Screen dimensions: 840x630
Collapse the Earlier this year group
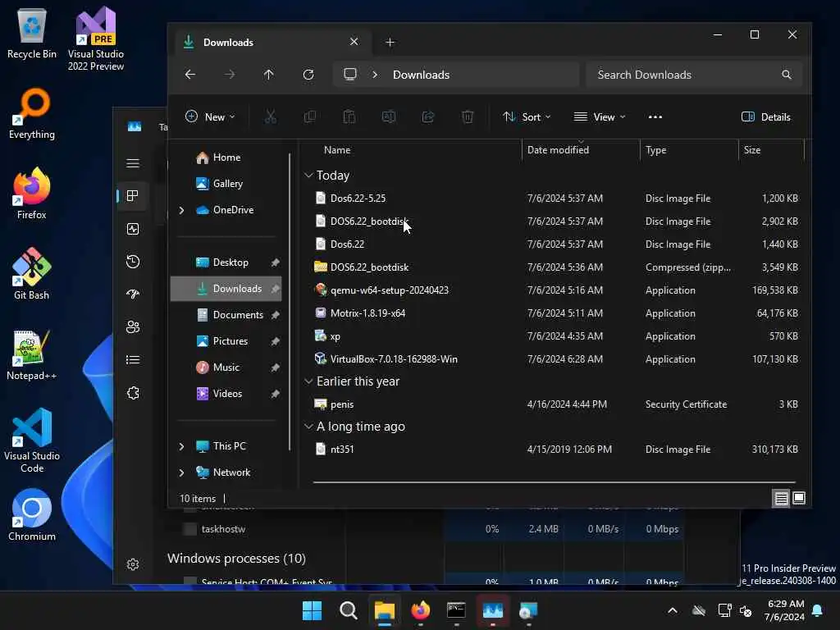click(308, 381)
